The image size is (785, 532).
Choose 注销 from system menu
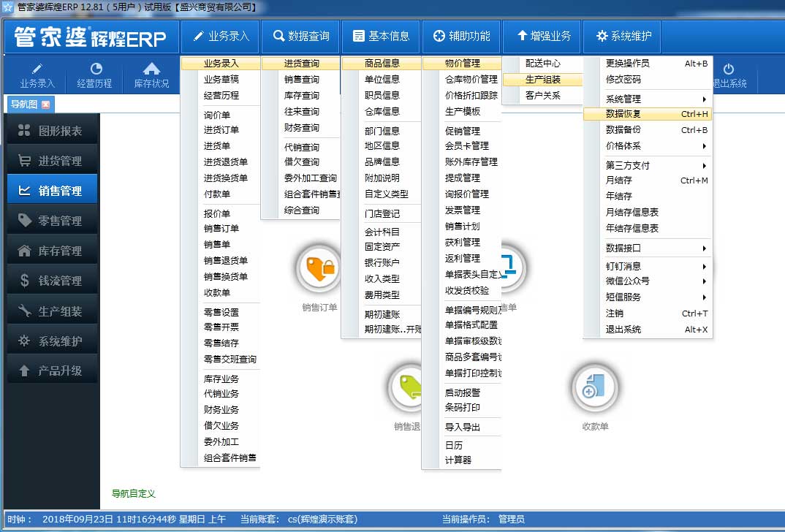(x=648, y=313)
